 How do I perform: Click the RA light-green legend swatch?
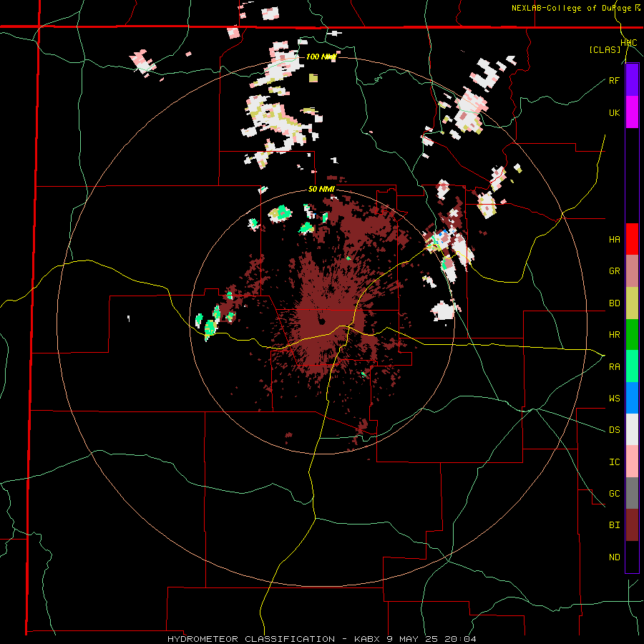click(632, 366)
